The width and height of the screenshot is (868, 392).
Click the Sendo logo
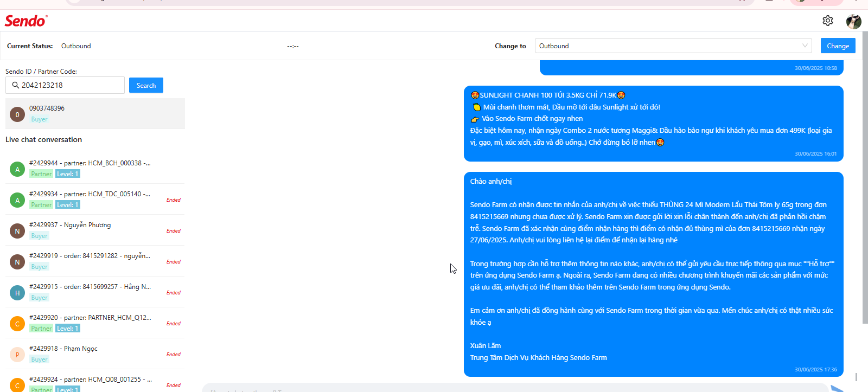[x=26, y=21]
